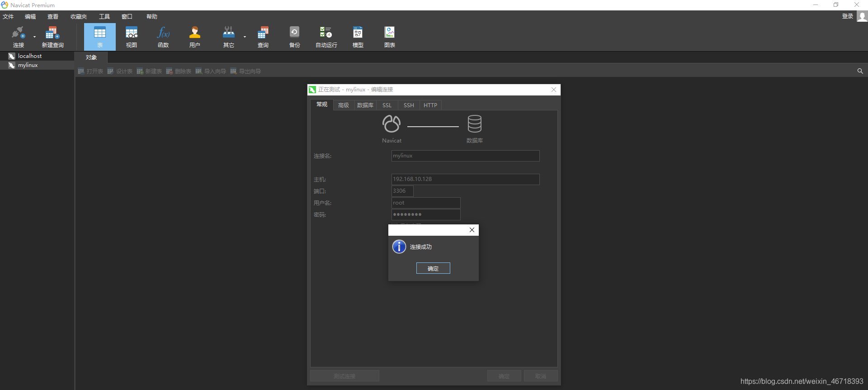Open the 收藏夹 menu
Viewport: 868px width, 390px height.
pos(79,17)
